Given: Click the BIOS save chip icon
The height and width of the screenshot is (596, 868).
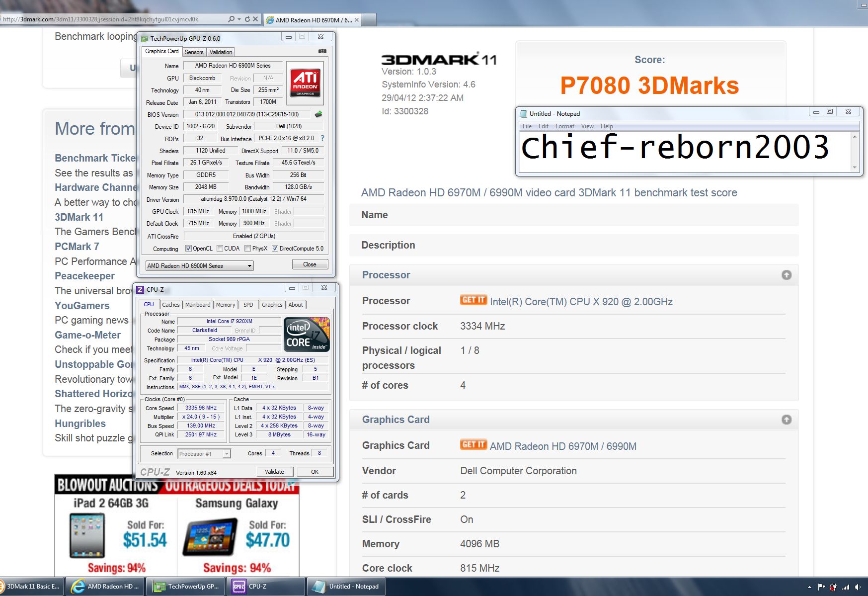Looking at the screenshot, I should pos(318,114).
